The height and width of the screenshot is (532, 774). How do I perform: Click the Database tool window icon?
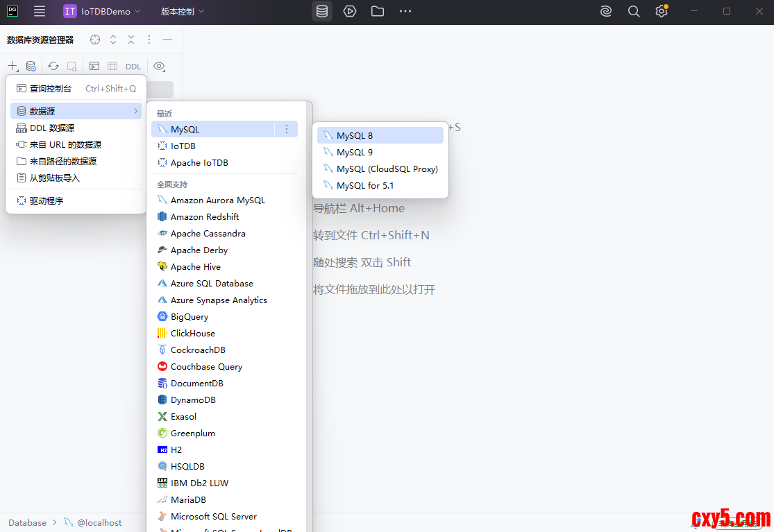pyautogui.click(x=322, y=11)
